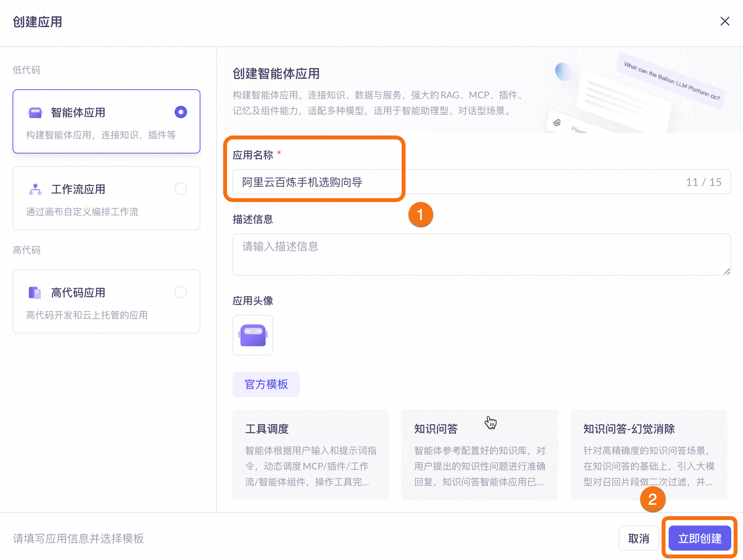Select the 智能体应用 radio button
The image size is (743, 560).
(180, 112)
